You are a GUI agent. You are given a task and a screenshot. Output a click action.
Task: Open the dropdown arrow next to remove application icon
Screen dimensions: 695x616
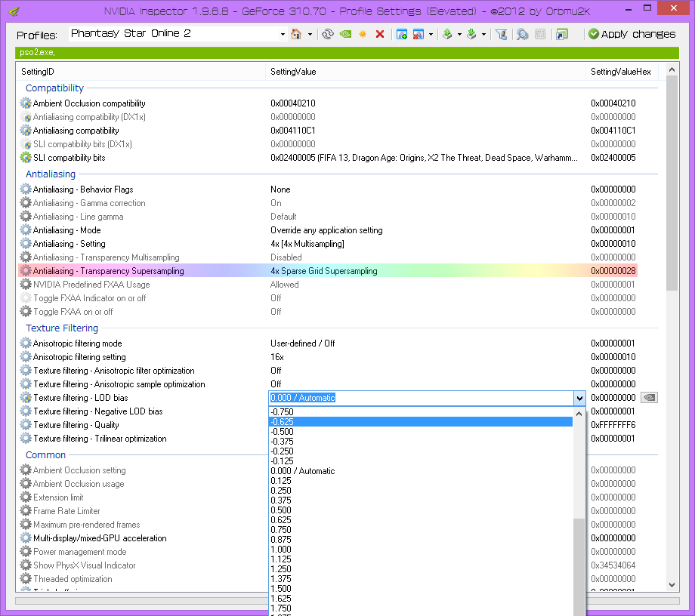(431, 35)
